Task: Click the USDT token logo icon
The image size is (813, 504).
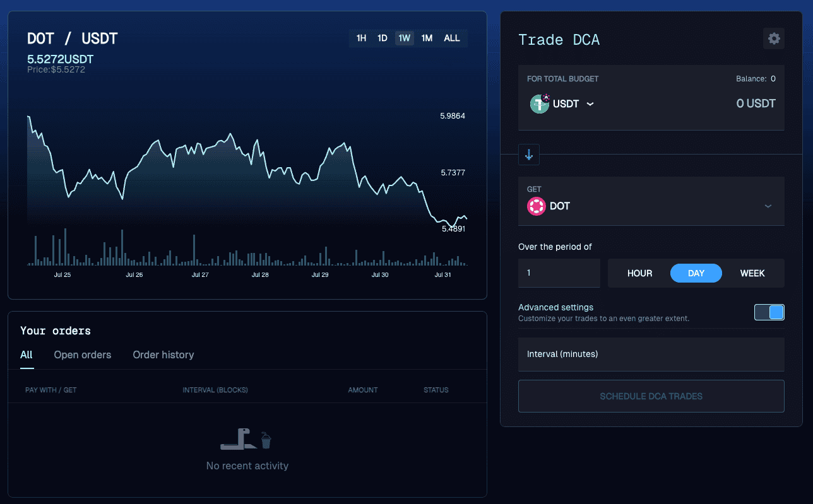Action: point(540,103)
